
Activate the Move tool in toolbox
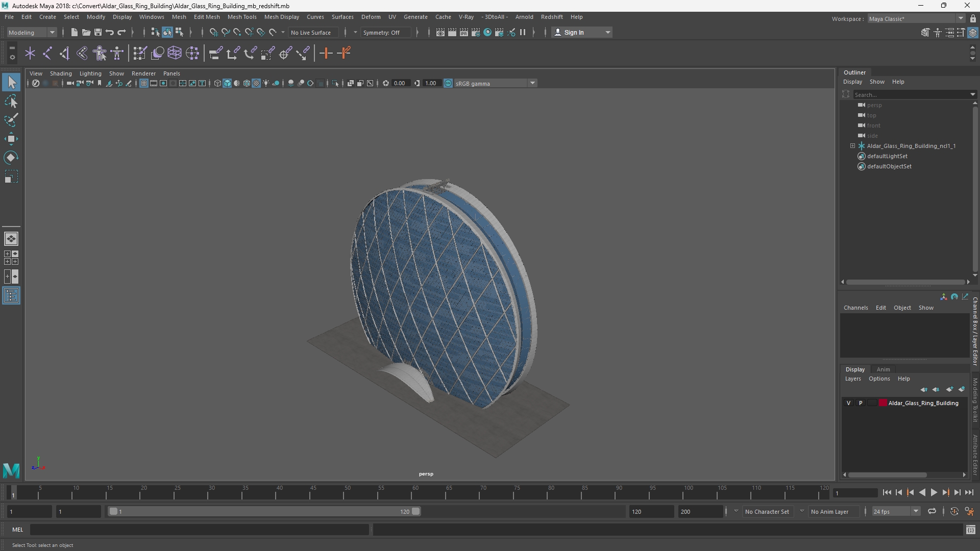point(11,139)
